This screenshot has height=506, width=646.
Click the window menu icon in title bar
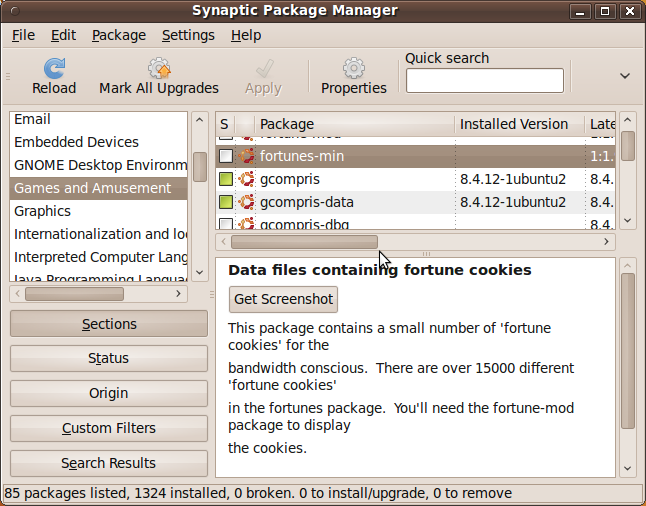[x=15, y=11]
